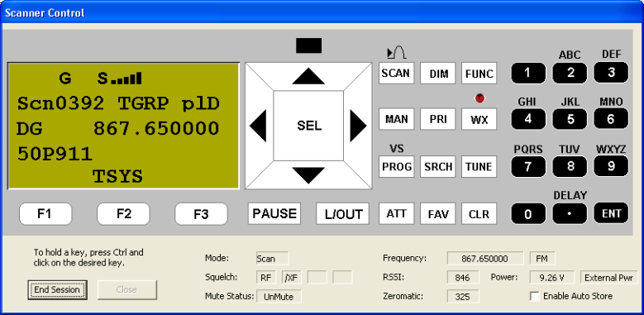
Task: Click the signal strength bars on display
Action: (126, 79)
